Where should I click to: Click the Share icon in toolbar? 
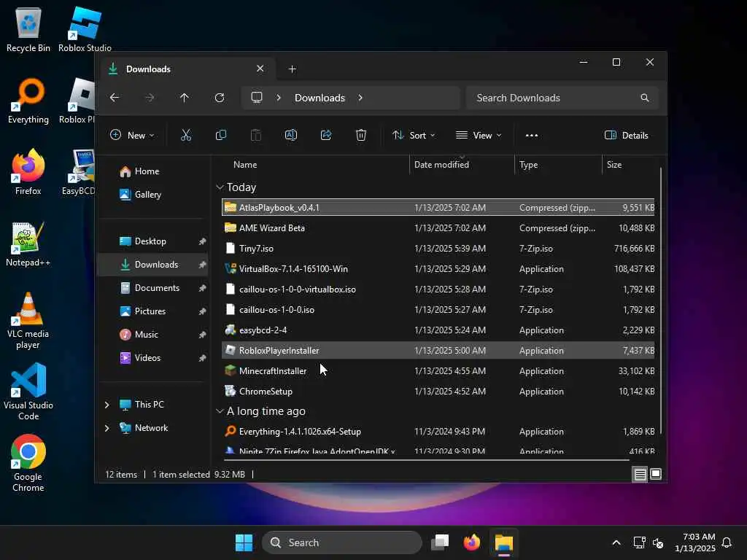pyautogui.click(x=326, y=135)
